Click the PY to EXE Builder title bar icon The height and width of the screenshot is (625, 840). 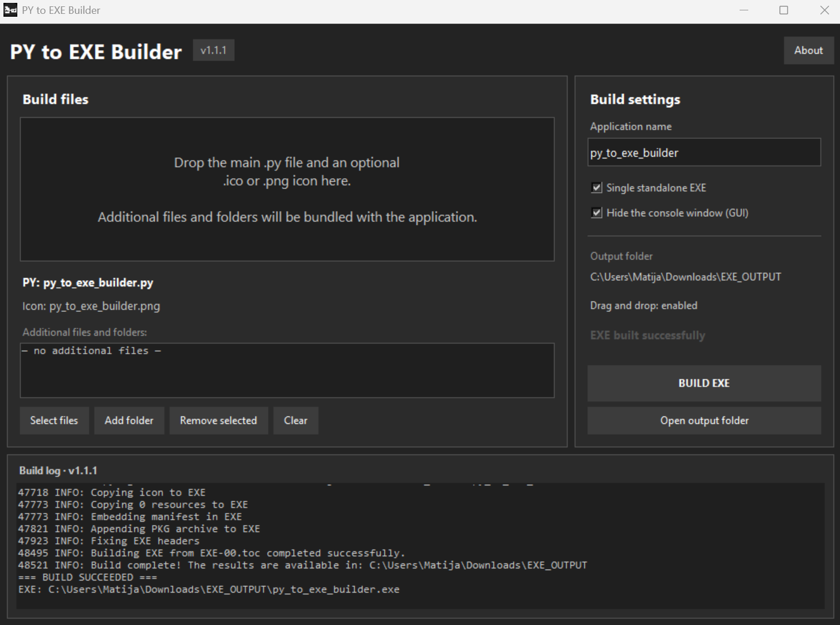pos(10,10)
